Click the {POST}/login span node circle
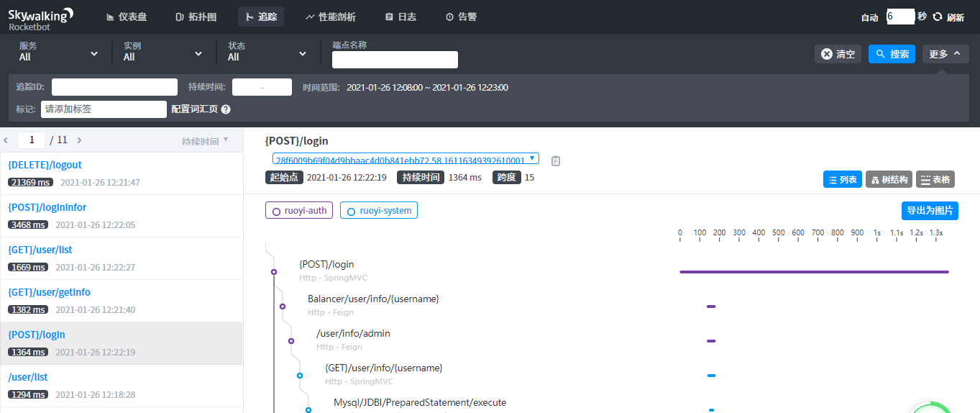The width and height of the screenshot is (980, 413). point(274,272)
